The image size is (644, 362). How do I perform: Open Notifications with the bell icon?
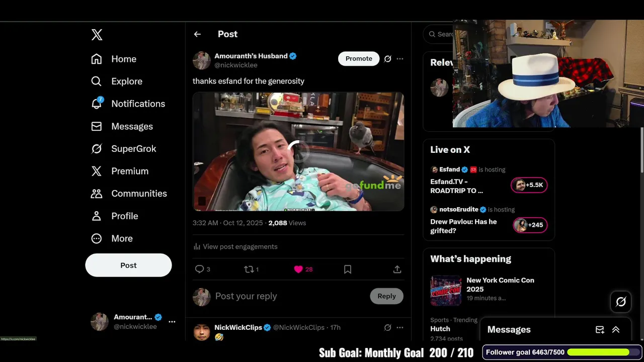tap(128, 104)
